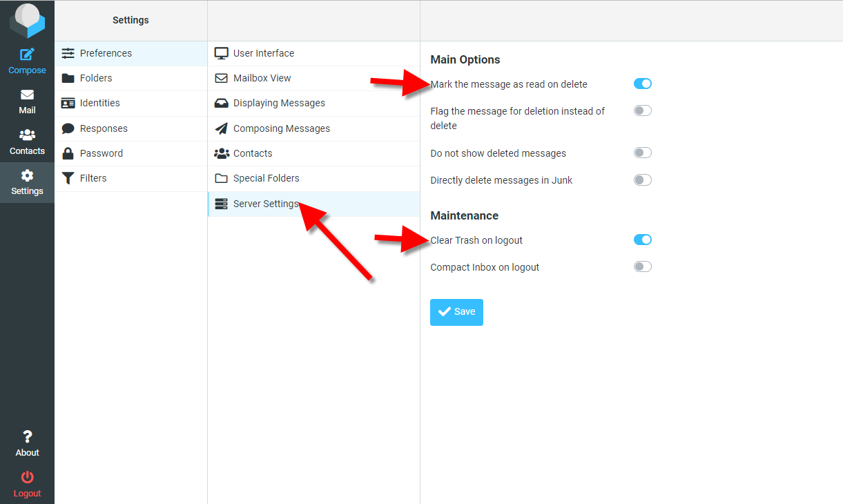Select the Server Settings label

266,204
